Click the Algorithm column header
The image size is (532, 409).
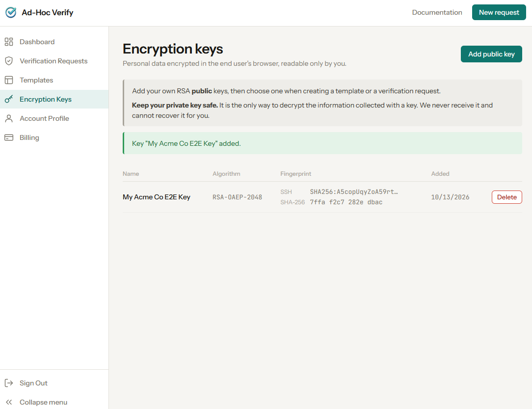pyautogui.click(x=226, y=174)
